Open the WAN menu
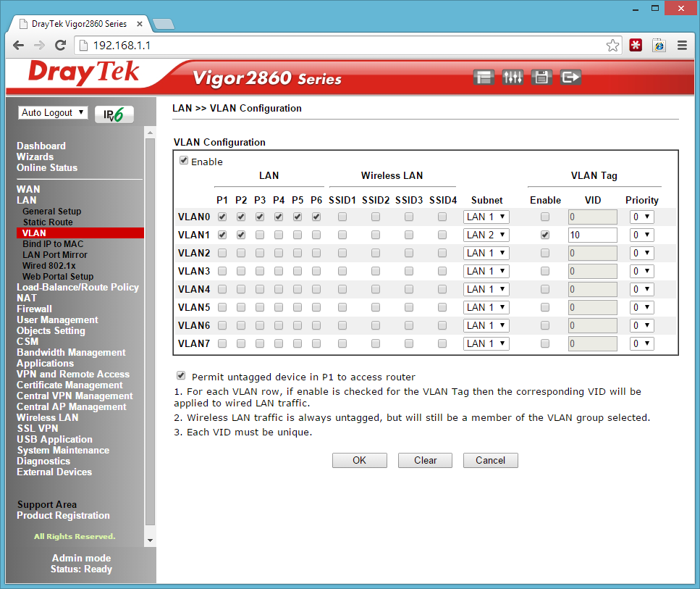 (28, 190)
